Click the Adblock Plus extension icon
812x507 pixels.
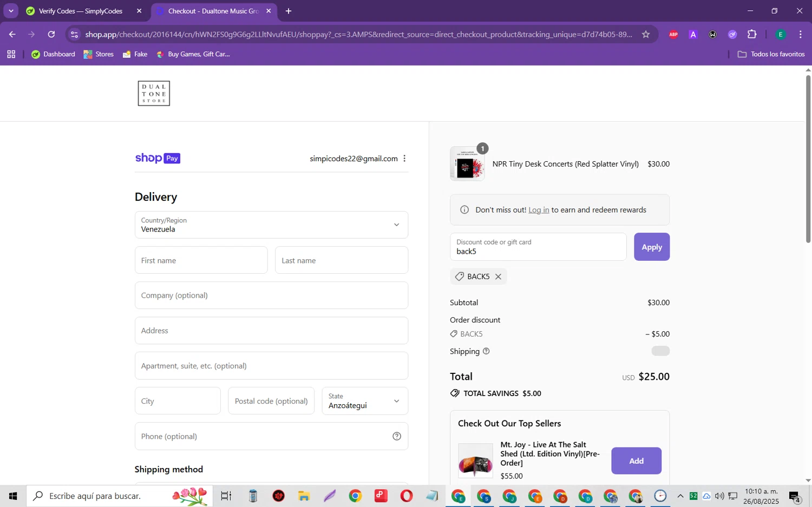pyautogui.click(x=673, y=34)
